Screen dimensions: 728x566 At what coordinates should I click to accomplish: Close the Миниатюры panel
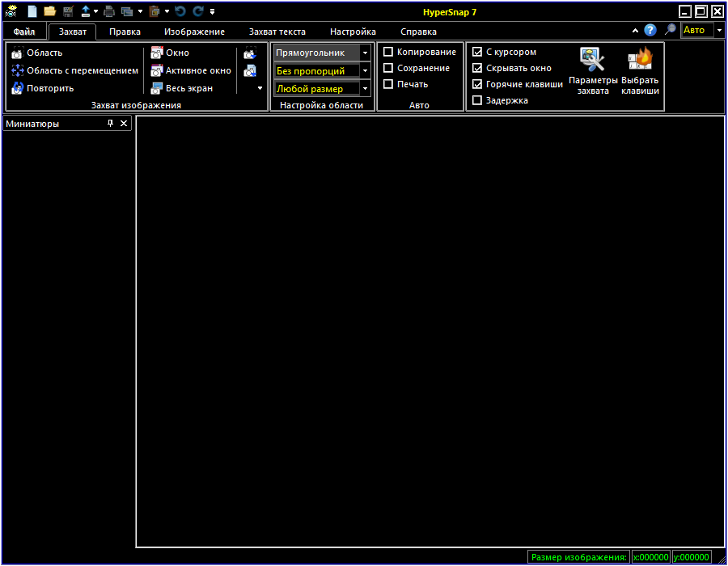click(124, 124)
